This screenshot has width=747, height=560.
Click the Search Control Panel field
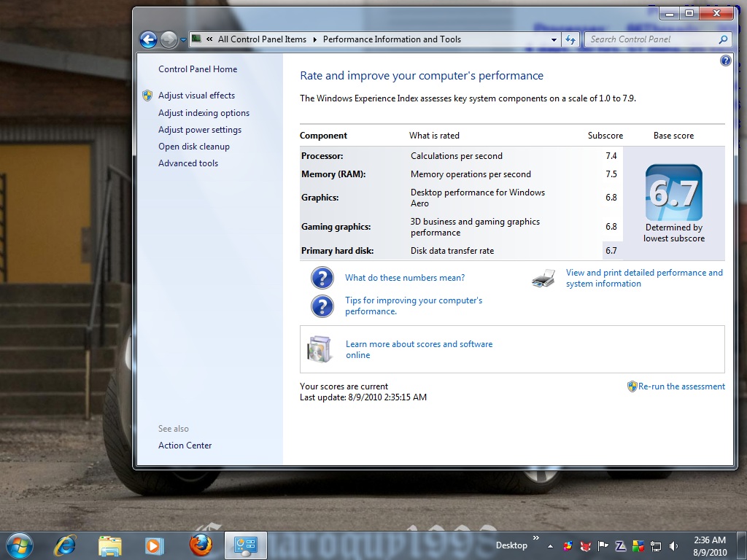click(649, 39)
